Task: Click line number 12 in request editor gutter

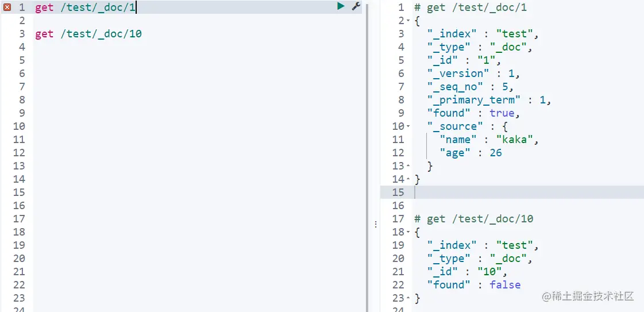Action: tap(19, 153)
